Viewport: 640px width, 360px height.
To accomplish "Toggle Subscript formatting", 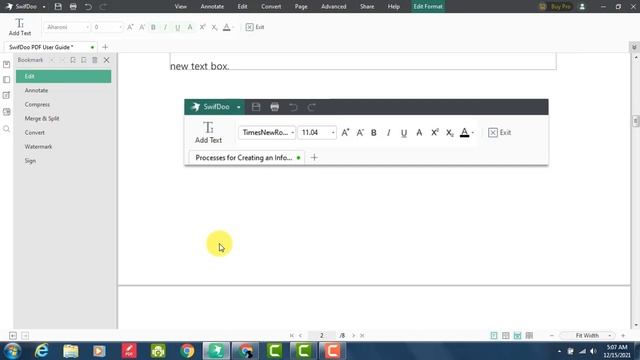I will tap(214, 27).
